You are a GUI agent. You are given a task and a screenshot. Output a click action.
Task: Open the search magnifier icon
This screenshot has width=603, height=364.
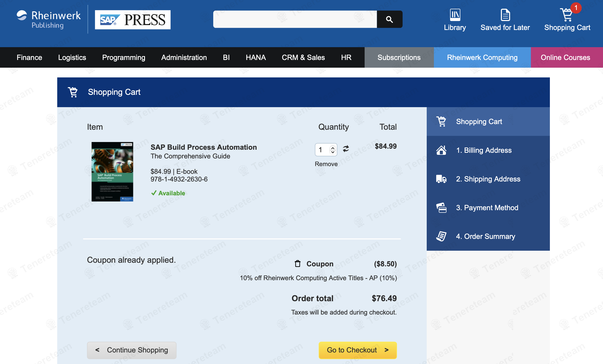(389, 19)
